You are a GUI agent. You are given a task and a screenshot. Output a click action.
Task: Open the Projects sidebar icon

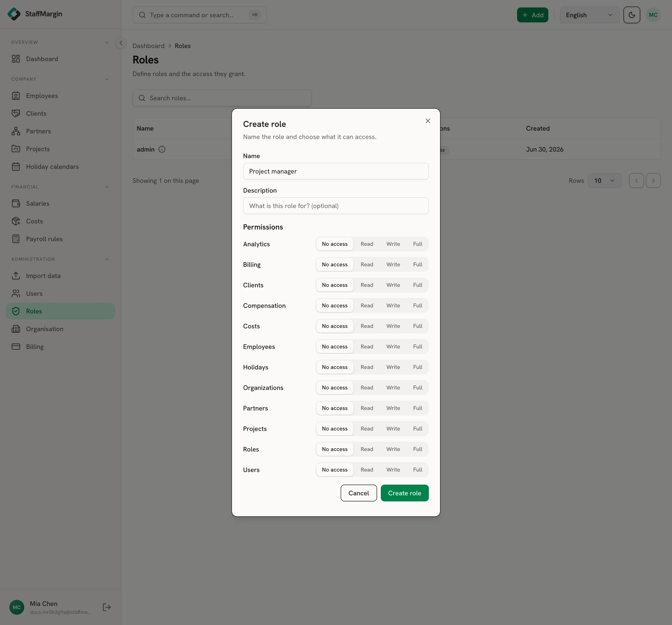pos(16,149)
